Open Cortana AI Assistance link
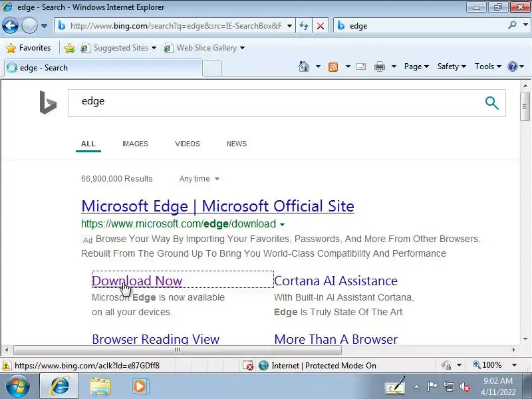The width and height of the screenshot is (532, 399). pyautogui.click(x=336, y=281)
